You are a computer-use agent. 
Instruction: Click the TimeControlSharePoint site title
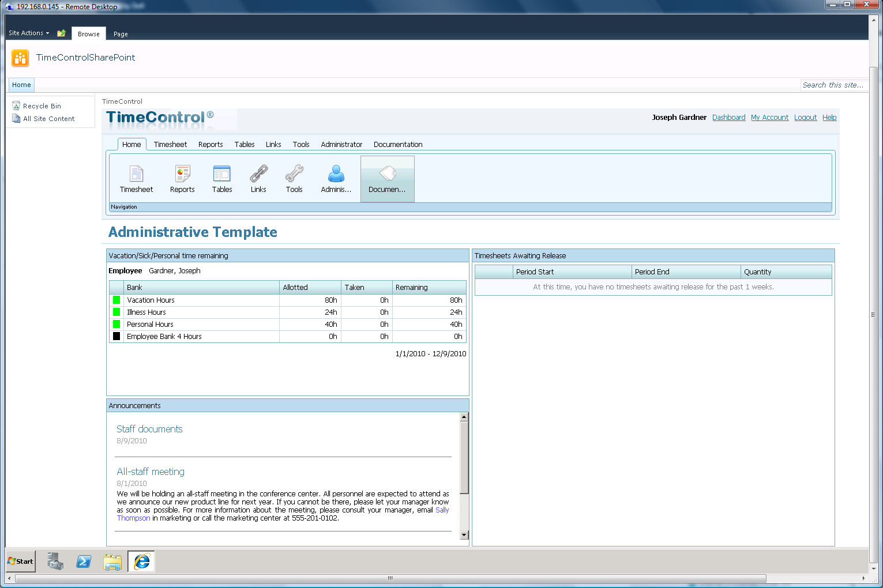click(x=85, y=58)
